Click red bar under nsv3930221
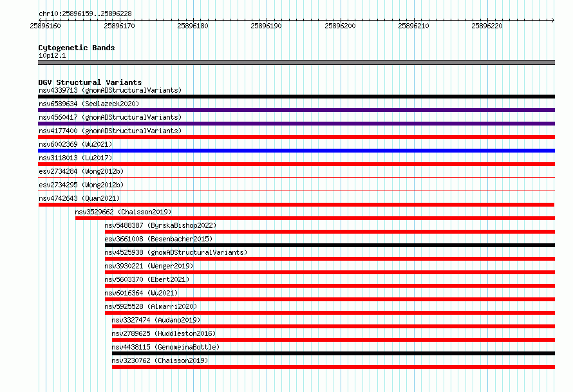The image size is (573, 392). coord(330,272)
